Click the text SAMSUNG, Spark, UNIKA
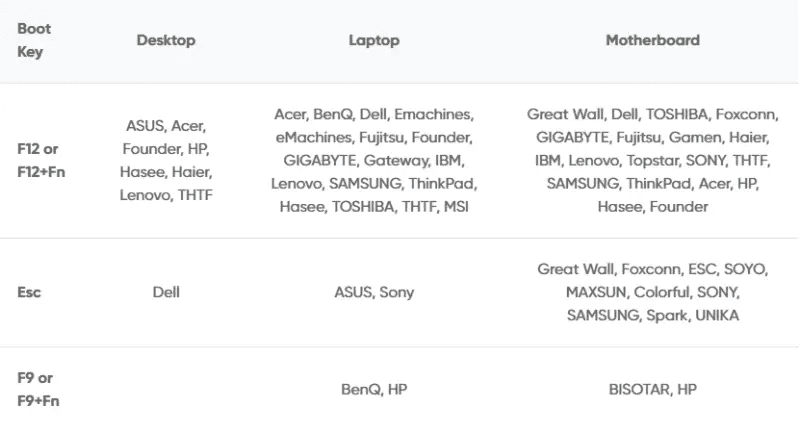 pos(653,315)
